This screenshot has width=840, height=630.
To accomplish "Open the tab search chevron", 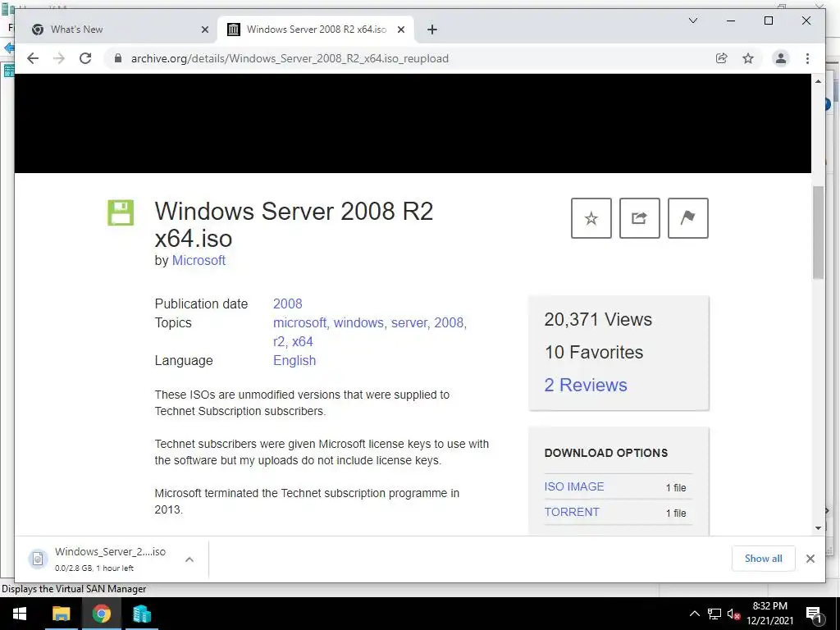I will (x=692, y=21).
